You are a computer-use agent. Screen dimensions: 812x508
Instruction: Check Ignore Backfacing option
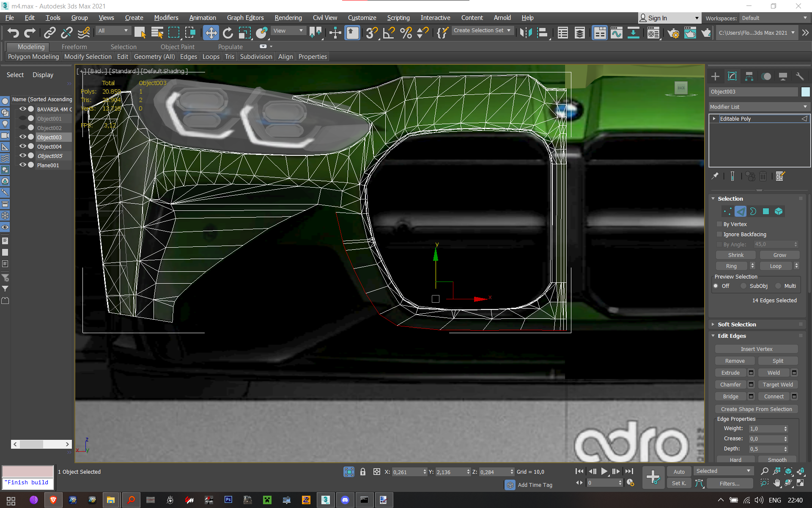coord(719,234)
